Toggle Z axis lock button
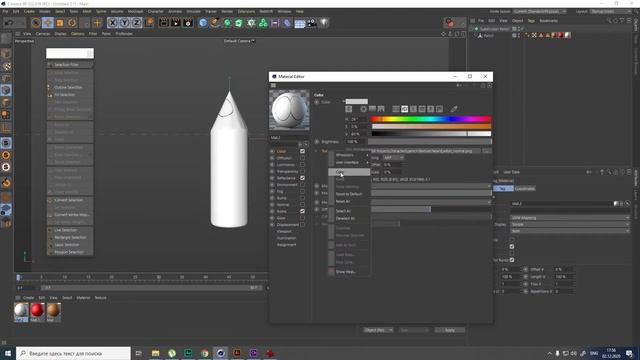 [136, 23]
